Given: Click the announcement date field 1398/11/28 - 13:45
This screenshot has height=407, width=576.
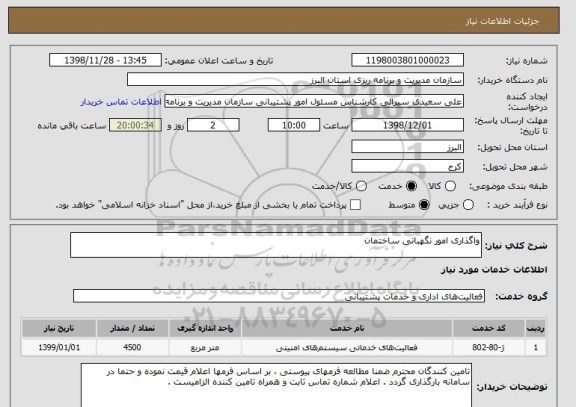Looking at the screenshot, I should 105,60.
